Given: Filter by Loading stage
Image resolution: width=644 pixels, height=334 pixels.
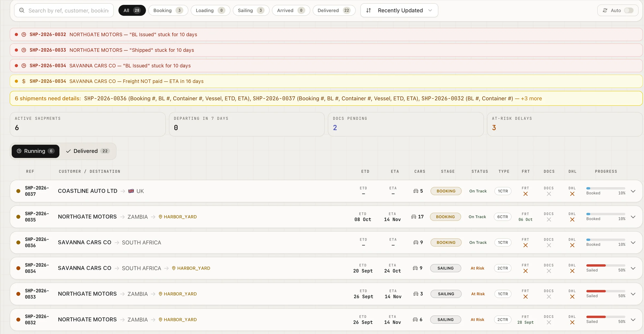Looking at the screenshot, I should [x=210, y=10].
